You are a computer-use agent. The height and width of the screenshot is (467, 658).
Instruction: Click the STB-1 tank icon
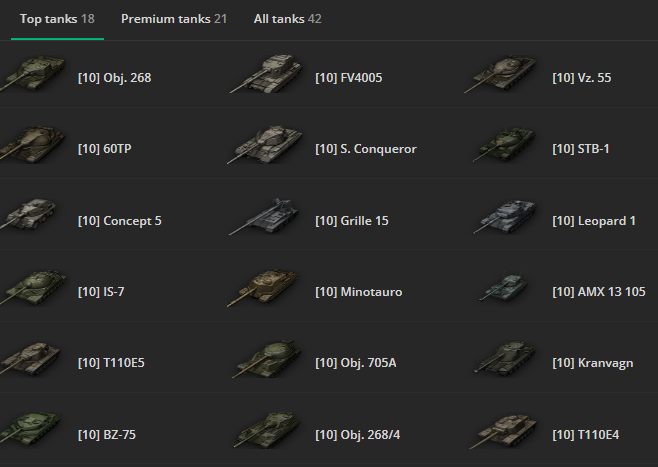pos(504,145)
